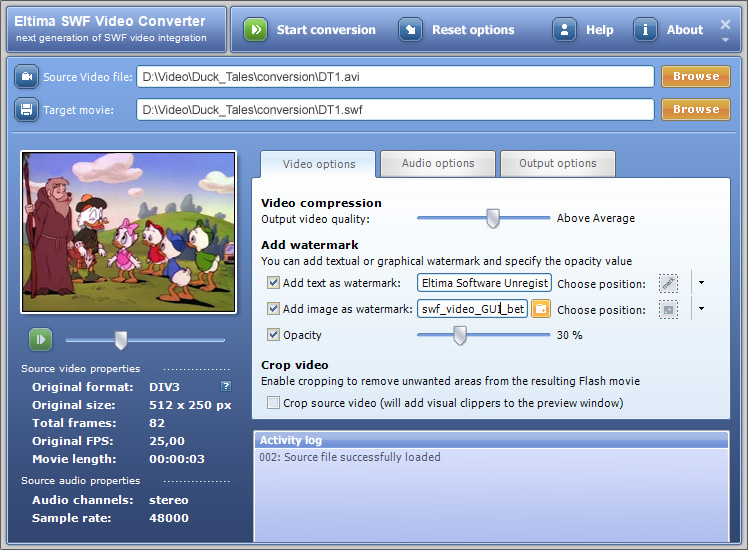Toggle Add text as watermark checkbox
748x550 pixels.
coord(273,283)
